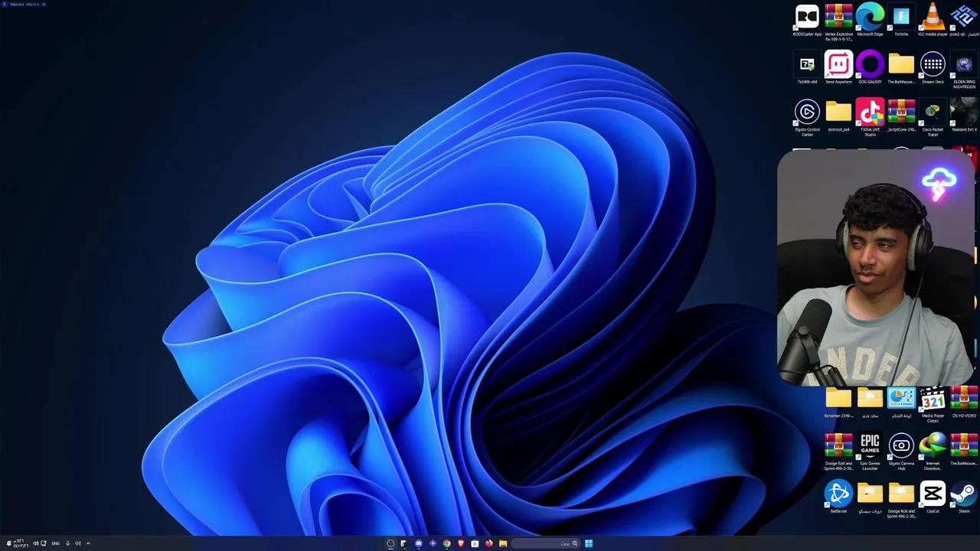Screen dimensions: 980x551
Task: Select the Resident Evil 4 shortcut
Action: tap(964, 116)
